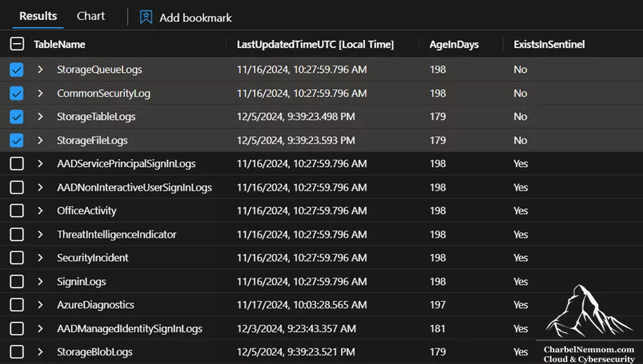Viewport: 643px width, 364px height.
Task: Expand the OfficeActivity row
Action: 40,211
